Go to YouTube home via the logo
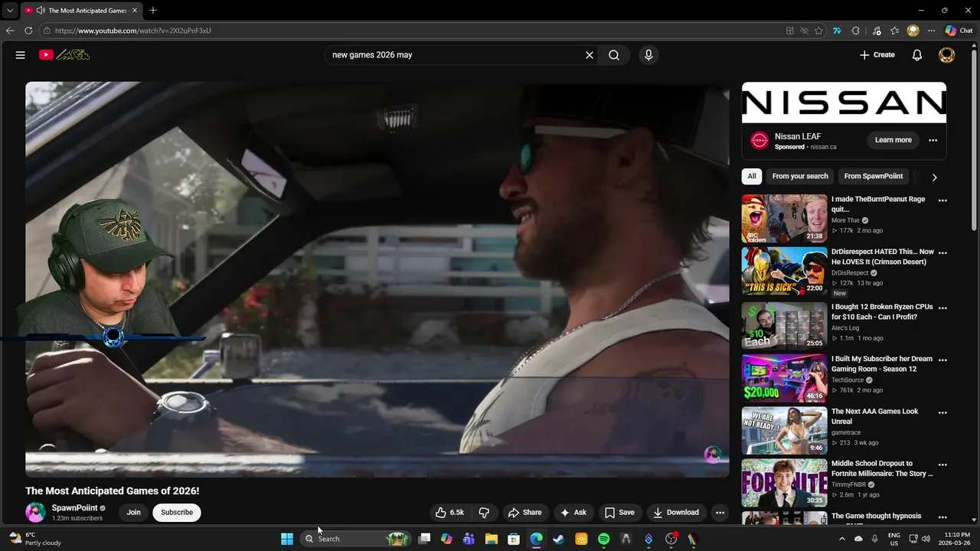This screenshot has height=551, width=980. [64, 55]
